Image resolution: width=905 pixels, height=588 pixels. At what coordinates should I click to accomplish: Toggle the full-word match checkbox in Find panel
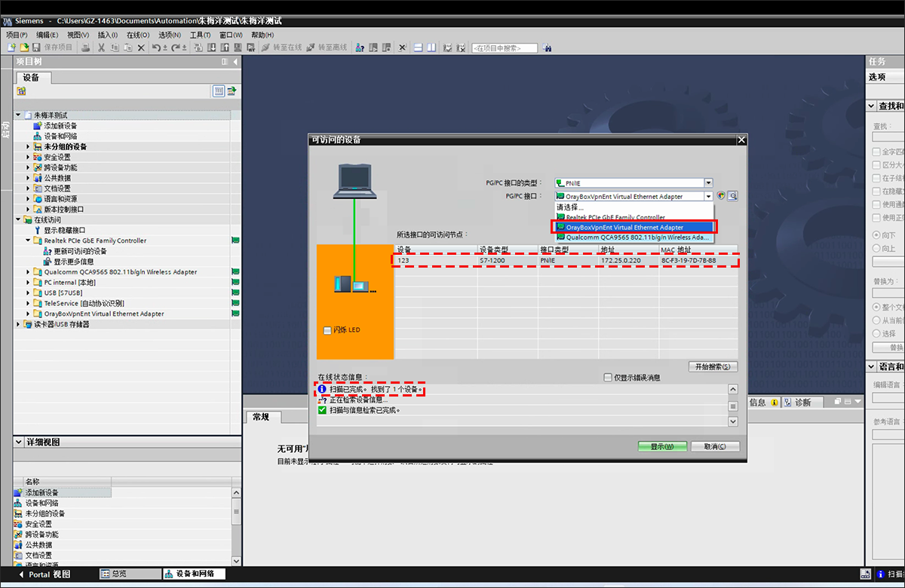[x=877, y=152]
